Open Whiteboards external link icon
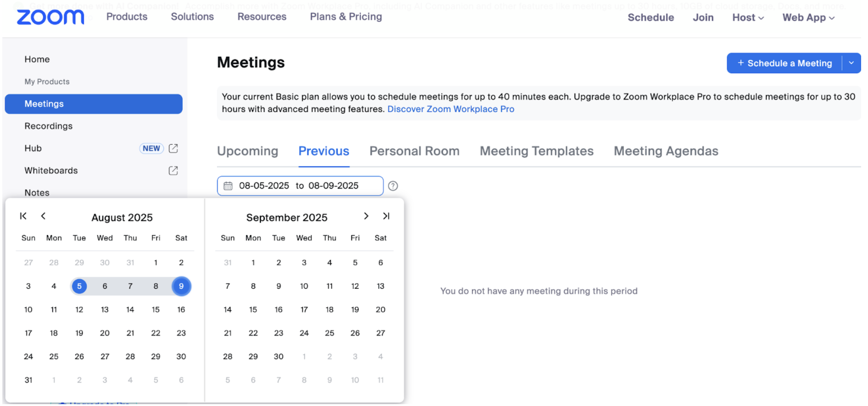 [173, 170]
